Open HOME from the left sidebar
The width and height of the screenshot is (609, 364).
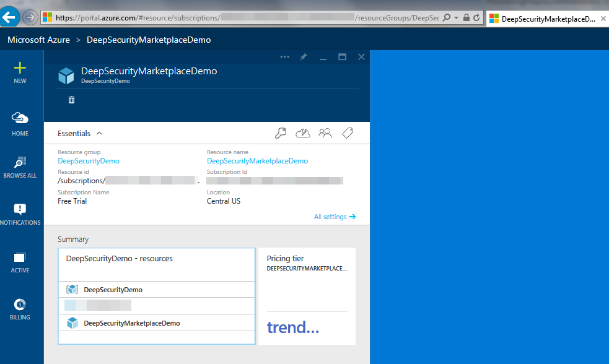(20, 119)
